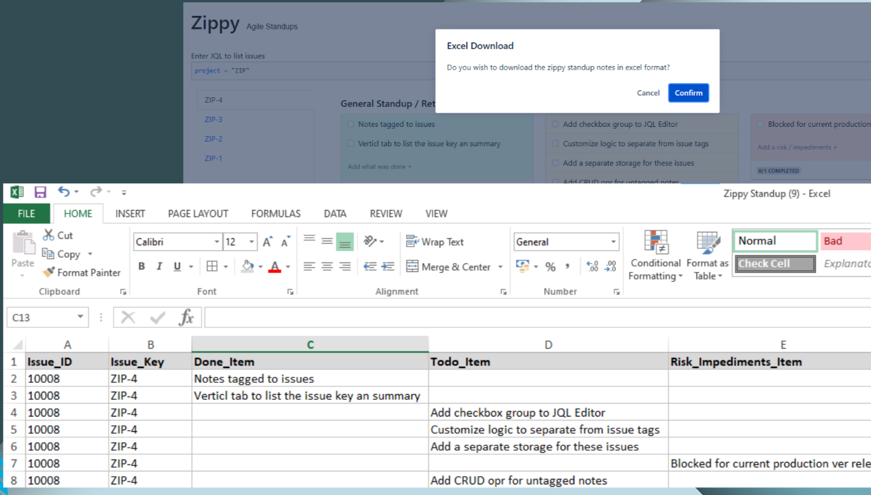The image size is (871, 495).
Task: Click the Undo arrow in Excel
Action: click(64, 192)
